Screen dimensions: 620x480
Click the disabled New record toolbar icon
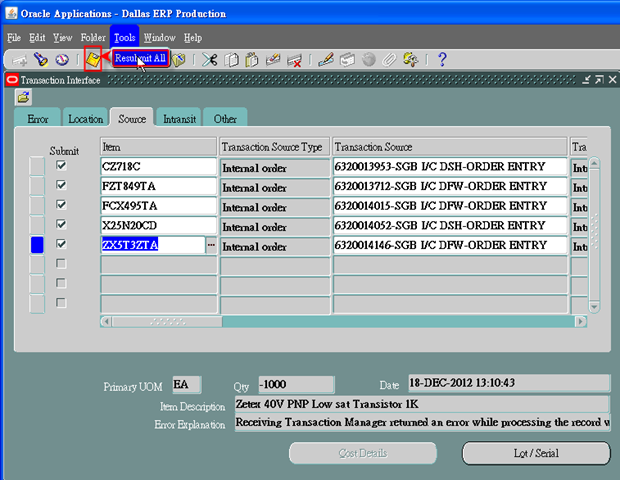click(19, 60)
